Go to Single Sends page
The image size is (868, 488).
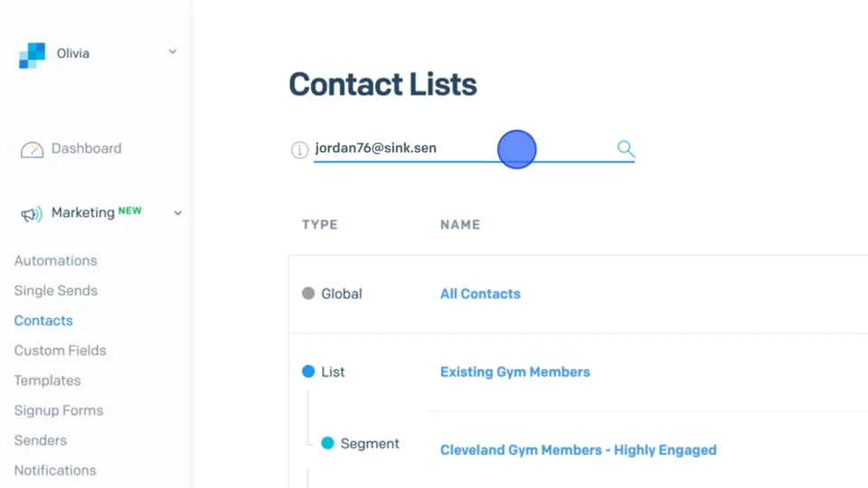pos(55,290)
